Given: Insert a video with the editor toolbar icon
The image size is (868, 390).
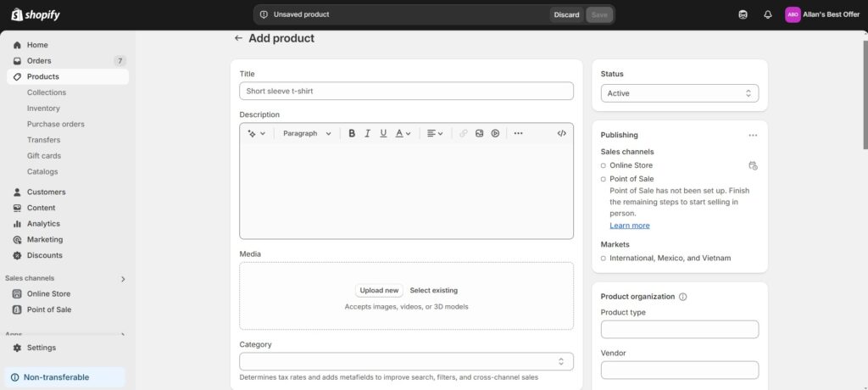Looking at the screenshot, I should point(495,133).
